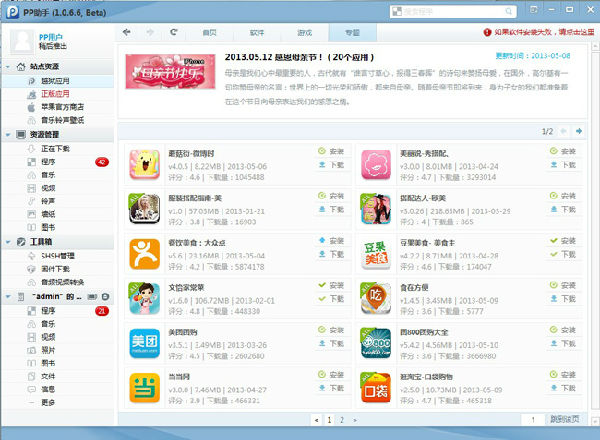
Task: Click 更多 in the device list
Action: click(48, 403)
